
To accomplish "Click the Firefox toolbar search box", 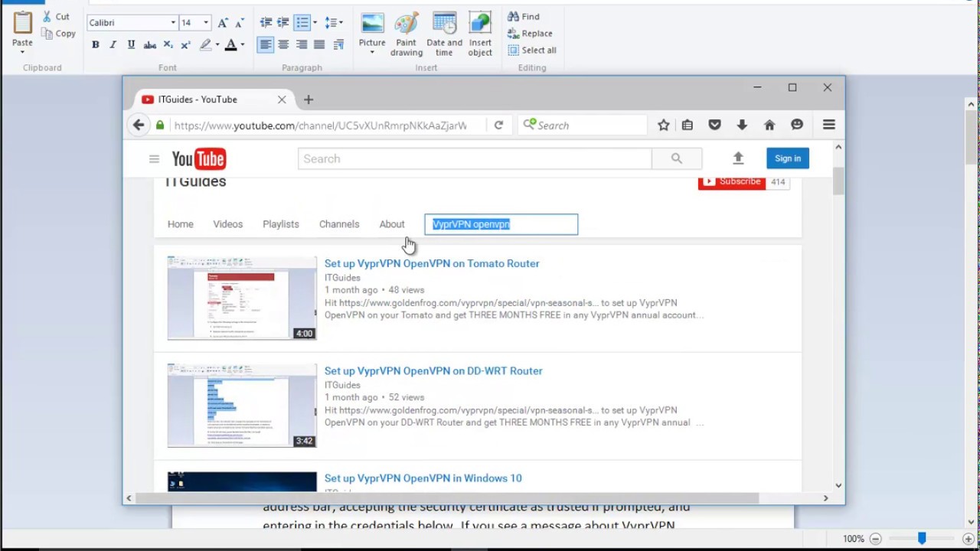I will (583, 126).
